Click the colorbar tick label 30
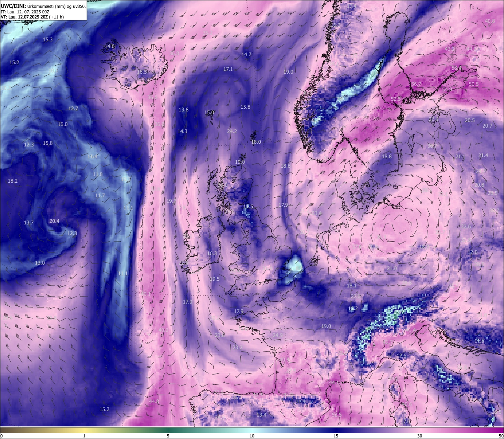 coord(420,436)
